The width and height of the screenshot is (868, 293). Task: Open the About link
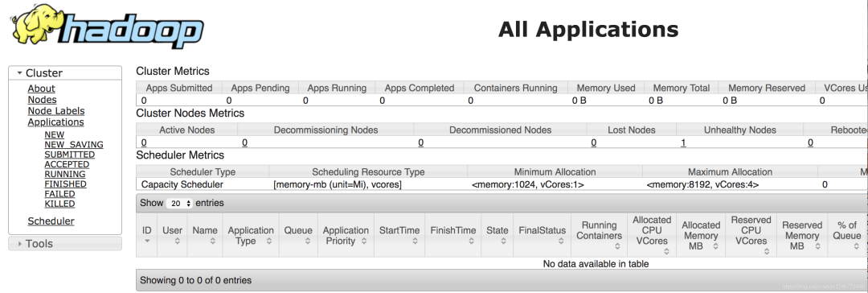(x=42, y=89)
